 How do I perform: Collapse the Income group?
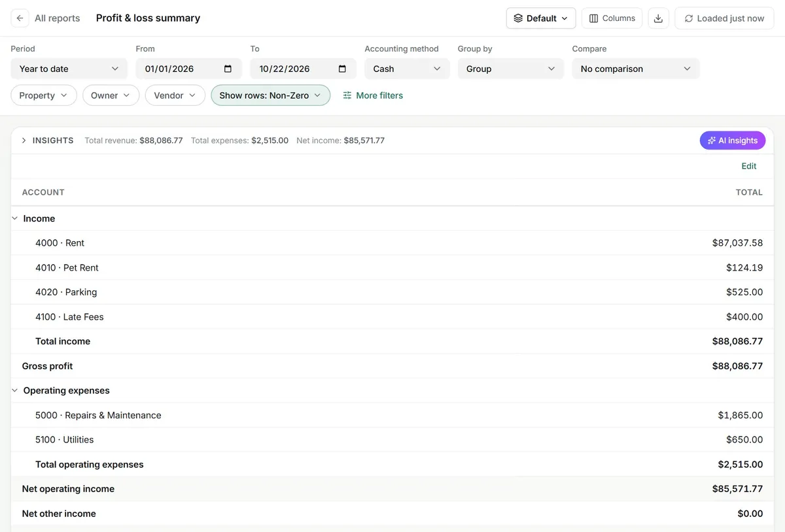15,218
